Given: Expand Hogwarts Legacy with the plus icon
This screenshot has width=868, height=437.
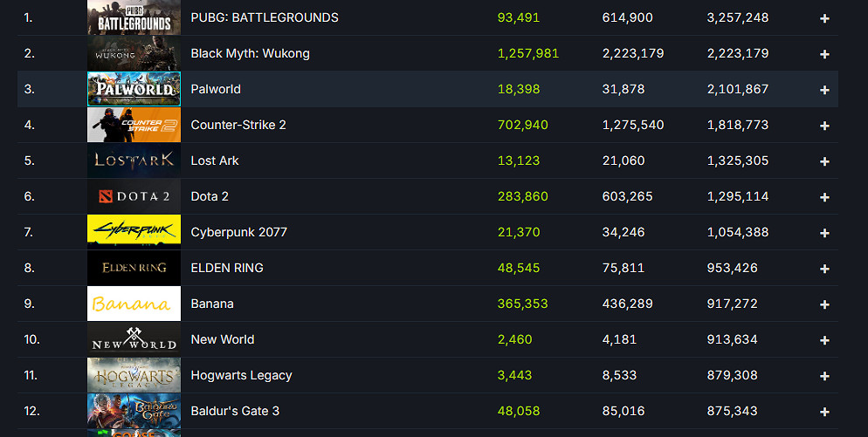Looking at the screenshot, I should click(824, 376).
